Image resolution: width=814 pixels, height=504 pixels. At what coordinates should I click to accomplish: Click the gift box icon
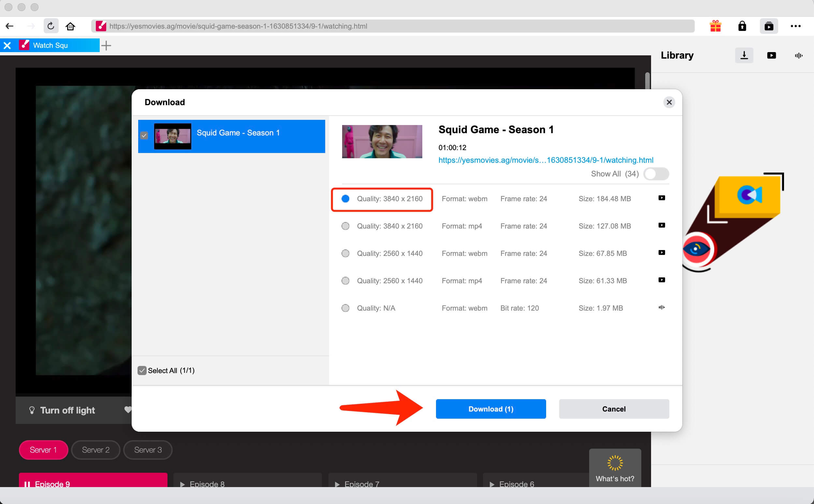click(715, 26)
